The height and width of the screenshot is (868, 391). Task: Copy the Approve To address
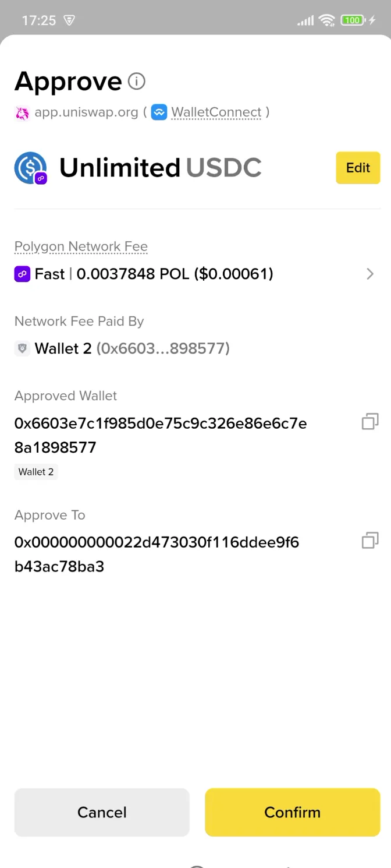(369, 540)
